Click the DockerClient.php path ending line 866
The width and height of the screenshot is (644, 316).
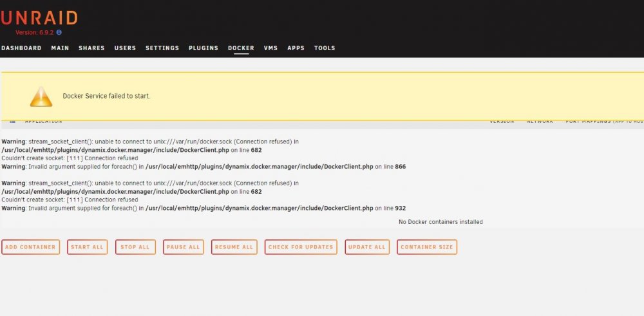259,167
